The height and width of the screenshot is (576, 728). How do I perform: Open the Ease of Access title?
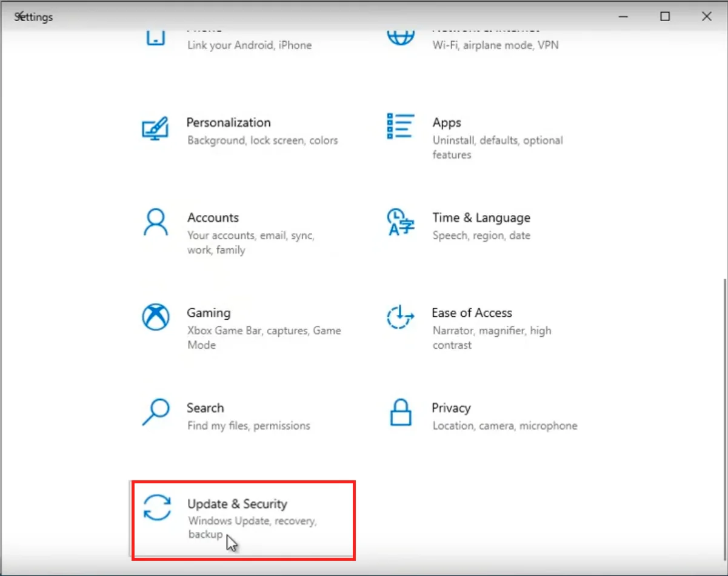(x=472, y=313)
